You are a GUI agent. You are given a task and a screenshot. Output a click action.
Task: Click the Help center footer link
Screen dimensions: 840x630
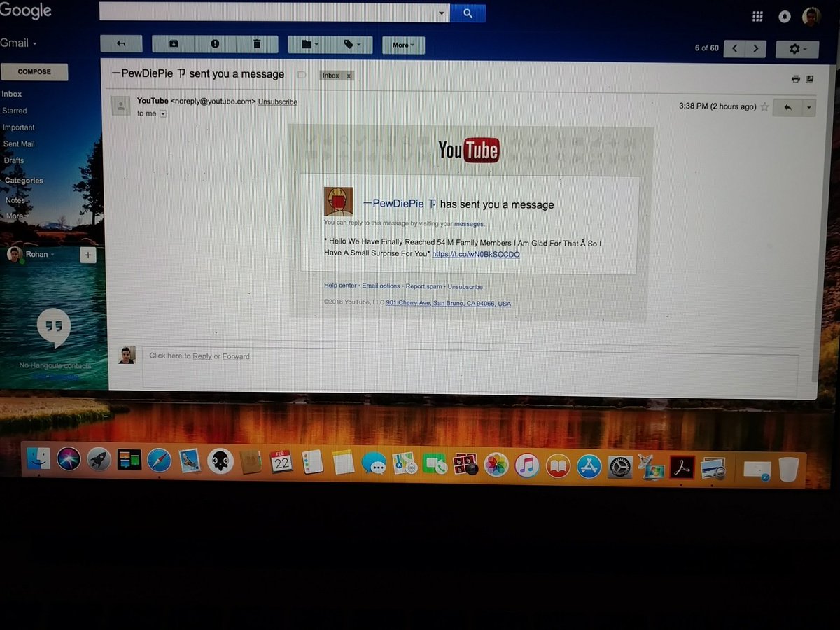coord(340,286)
